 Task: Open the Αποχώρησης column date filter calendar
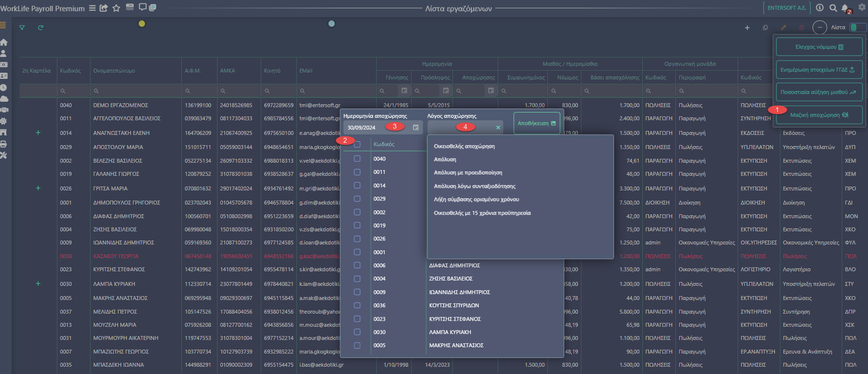click(x=491, y=91)
